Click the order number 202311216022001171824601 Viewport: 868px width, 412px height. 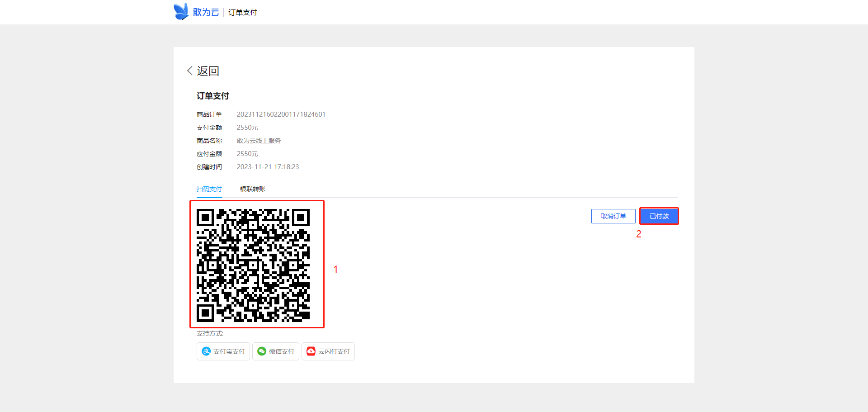[x=281, y=114]
